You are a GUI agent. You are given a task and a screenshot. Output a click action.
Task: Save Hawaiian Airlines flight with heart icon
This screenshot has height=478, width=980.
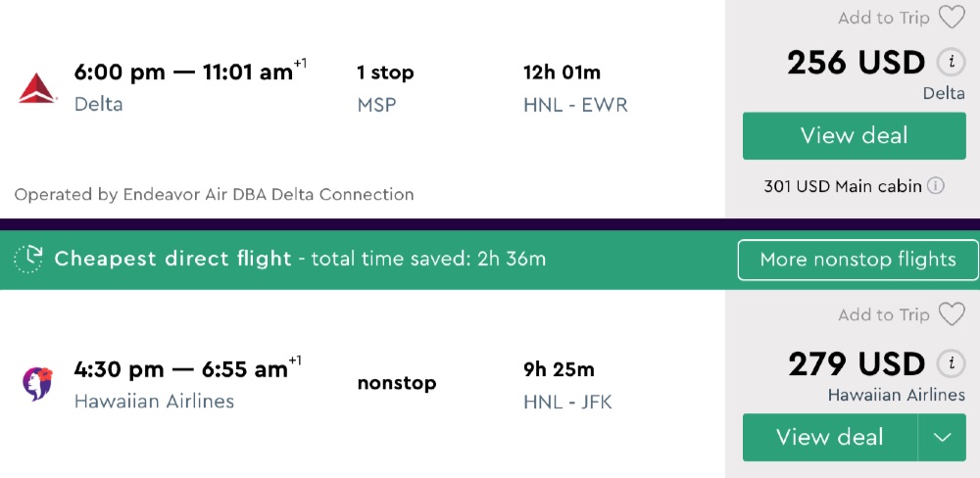[952, 314]
